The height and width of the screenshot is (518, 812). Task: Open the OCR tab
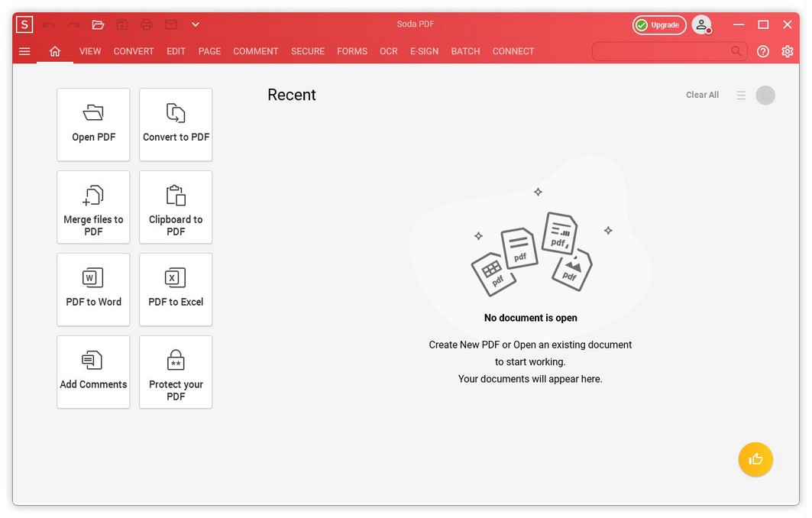(388, 51)
